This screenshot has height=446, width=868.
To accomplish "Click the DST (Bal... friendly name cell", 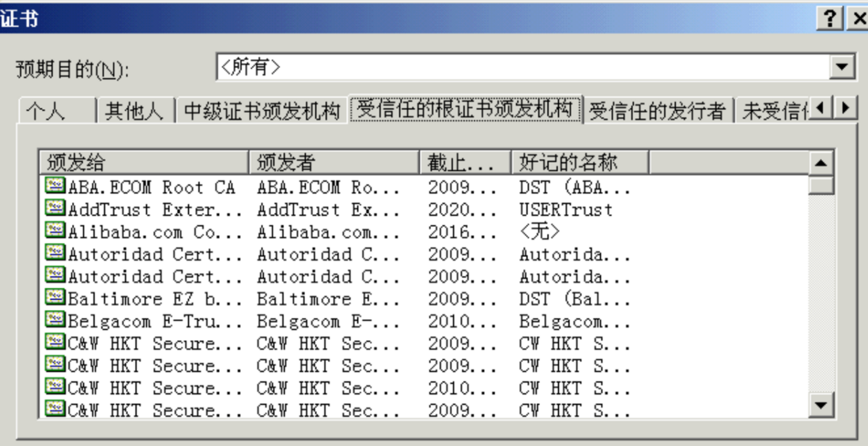I will point(575,299).
